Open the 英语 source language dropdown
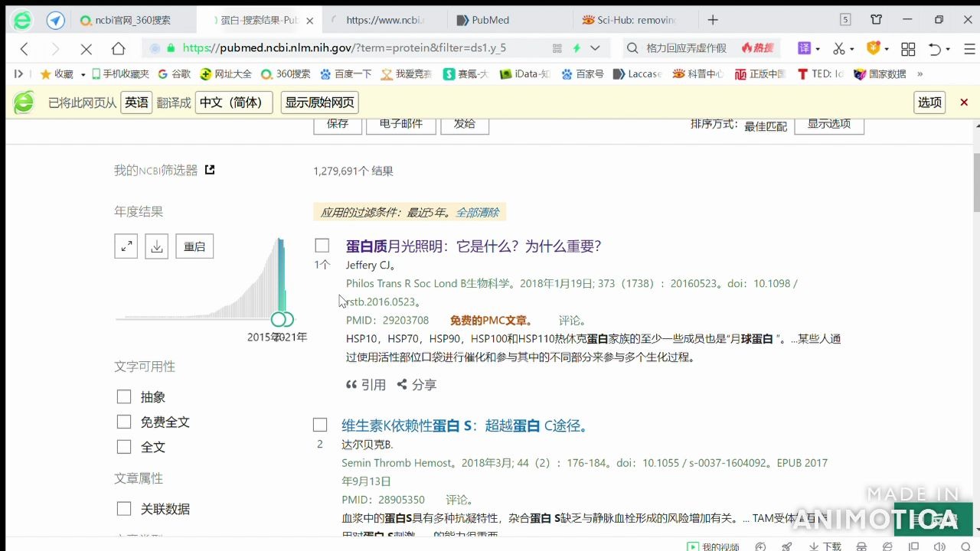This screenshot has width=980, height=551. [136, 103]
